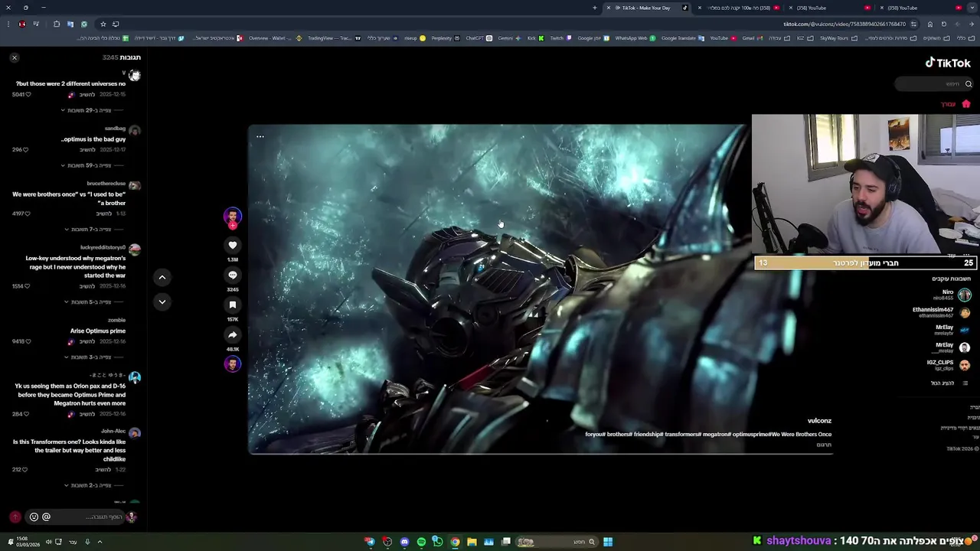
Task: Save the video with the bookmark icon
Action: pyautogui.click(x=233, y=305)
